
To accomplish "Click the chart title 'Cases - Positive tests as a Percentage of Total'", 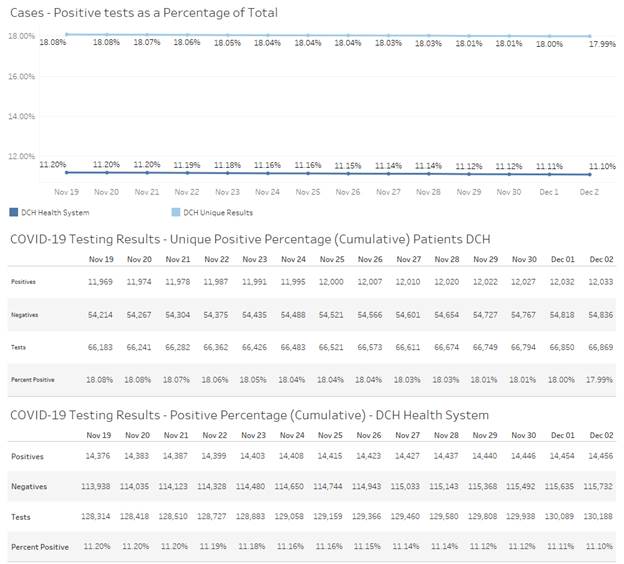I will coord(144,13).
